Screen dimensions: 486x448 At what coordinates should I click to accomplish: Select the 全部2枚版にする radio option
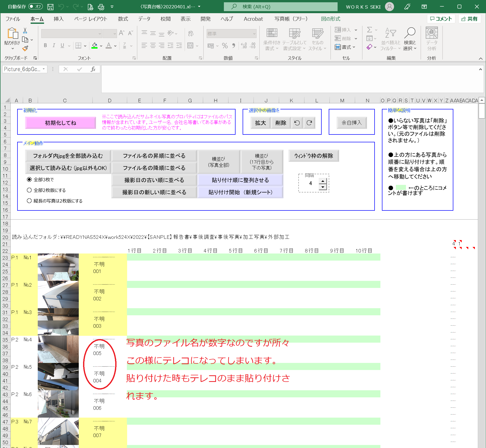pyautogui.click(x=29, y=190)
